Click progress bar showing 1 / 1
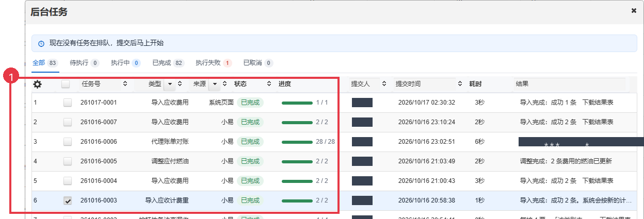The height and width of the screenshot is (219, 644). click(x=297, y=103)
